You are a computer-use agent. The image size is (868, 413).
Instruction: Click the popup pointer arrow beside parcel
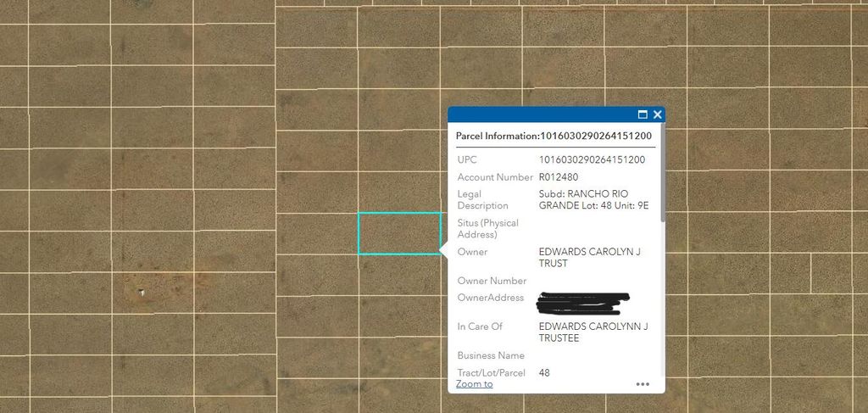(443, 248)
